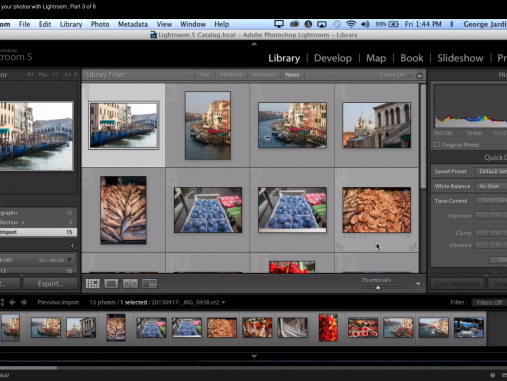This screenshot has width=507, height=381.
Task: Switch to the Book module
Action: pos(412,58)
